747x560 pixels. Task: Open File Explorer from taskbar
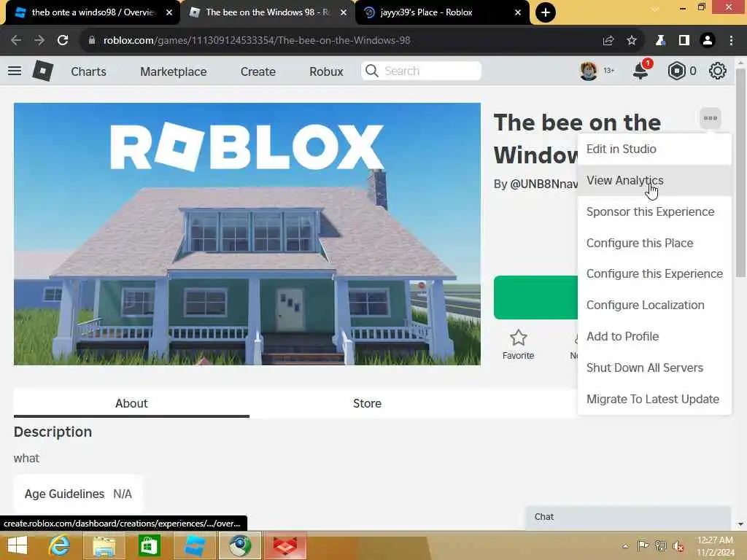[x=104, y=545]
